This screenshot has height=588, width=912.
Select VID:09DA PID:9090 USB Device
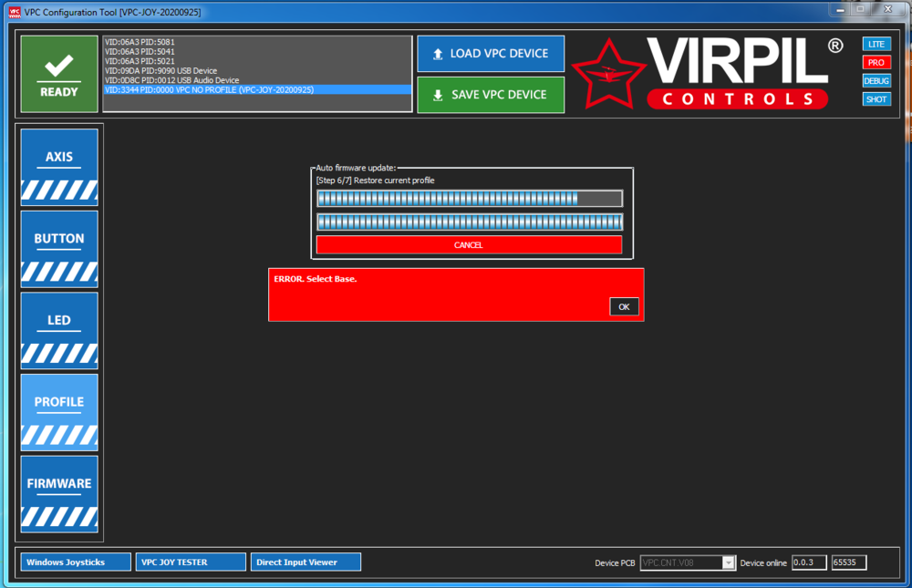(x=257, y=70)
